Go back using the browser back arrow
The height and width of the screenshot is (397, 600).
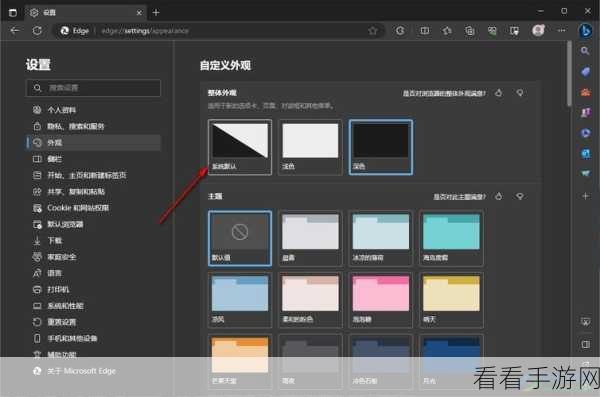[x=15, y=31]
